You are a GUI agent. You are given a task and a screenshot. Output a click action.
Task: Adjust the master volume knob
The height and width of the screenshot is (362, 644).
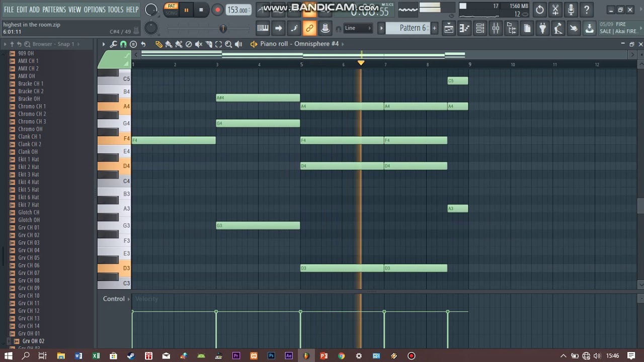(151, 10)
